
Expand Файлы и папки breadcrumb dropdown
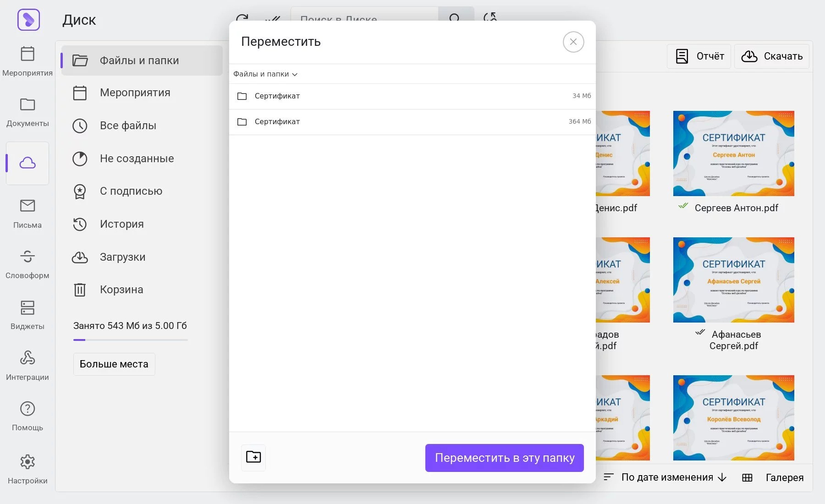point(265,74)
